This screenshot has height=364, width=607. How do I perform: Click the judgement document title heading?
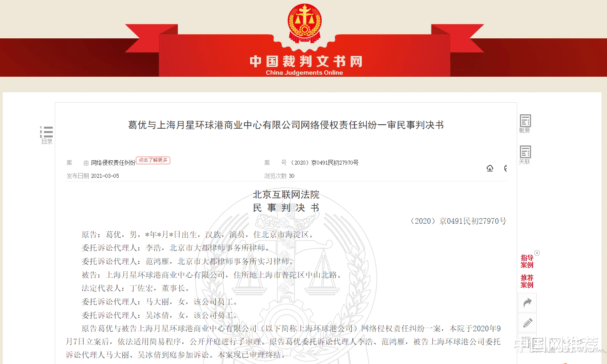point(285,125)
